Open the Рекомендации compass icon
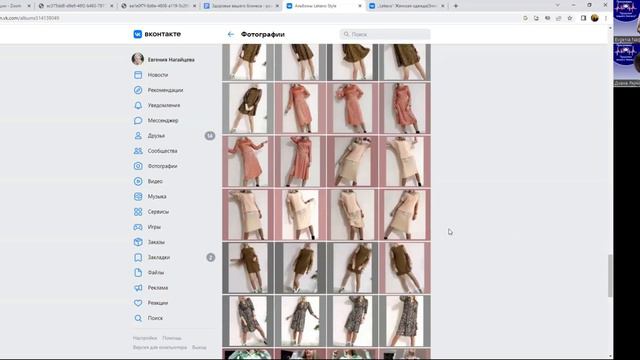 pos(138,90)
